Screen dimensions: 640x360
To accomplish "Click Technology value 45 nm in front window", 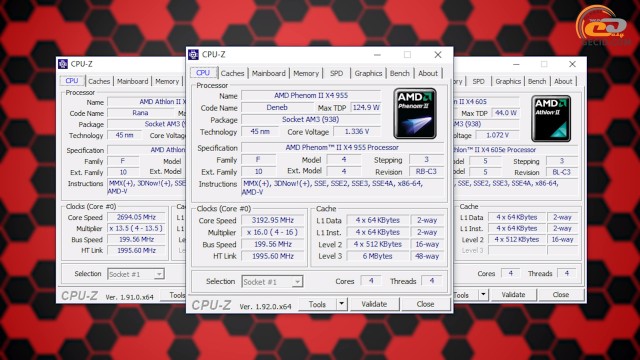I will (260, 131).
